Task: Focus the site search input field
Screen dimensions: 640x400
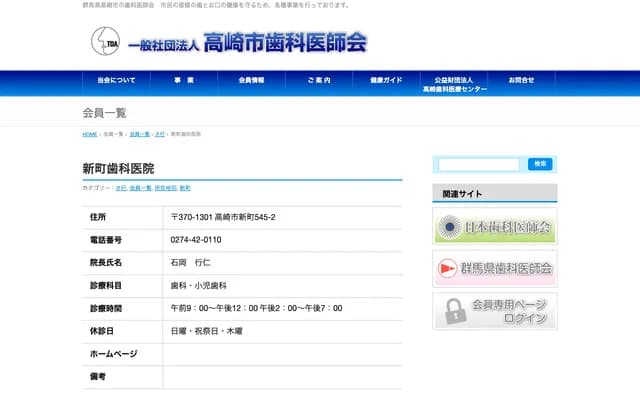Action: coord(479,164)
